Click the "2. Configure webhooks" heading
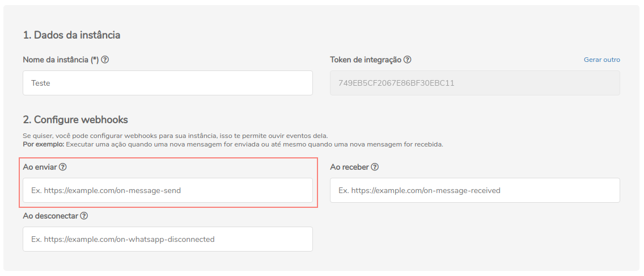The height and width of the screenshot is (276, 644). (x=75, y=120)
